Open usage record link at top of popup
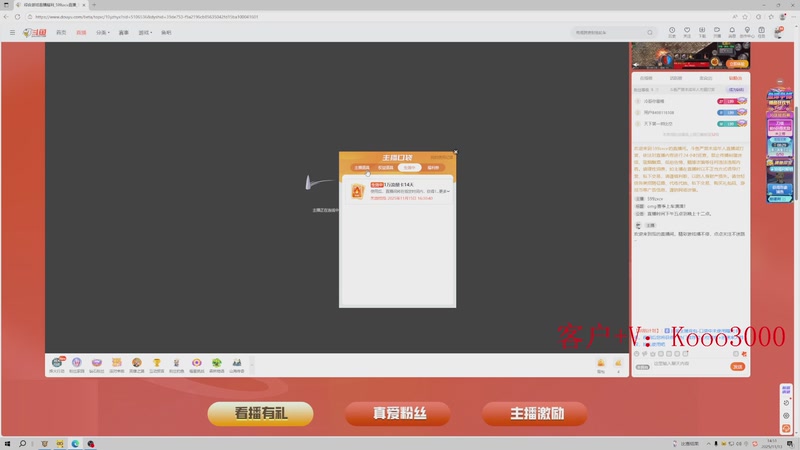This screenshot has height=450, width=800. [x=441, y=157]
